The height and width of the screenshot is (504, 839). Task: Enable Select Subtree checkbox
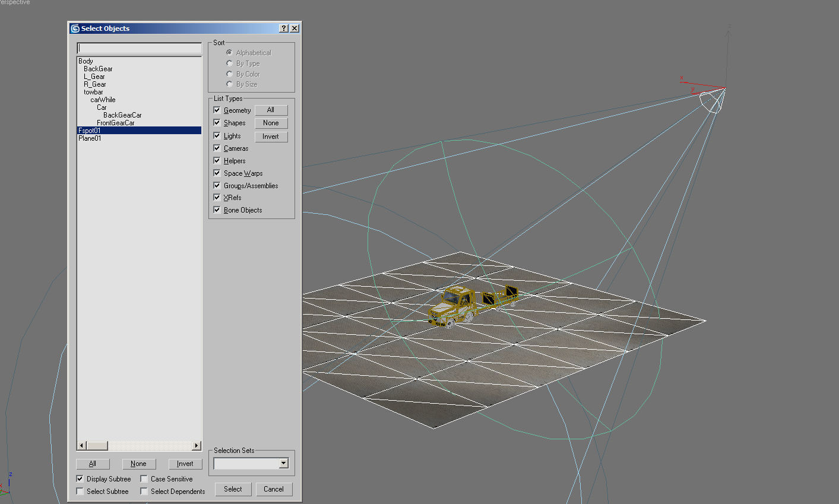point(80,491)
